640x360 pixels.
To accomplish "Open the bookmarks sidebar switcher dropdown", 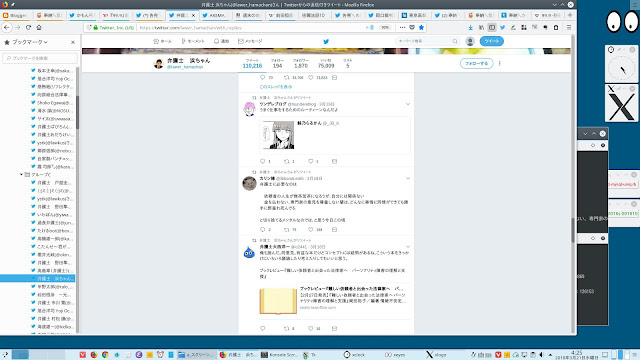I will 30,42.
